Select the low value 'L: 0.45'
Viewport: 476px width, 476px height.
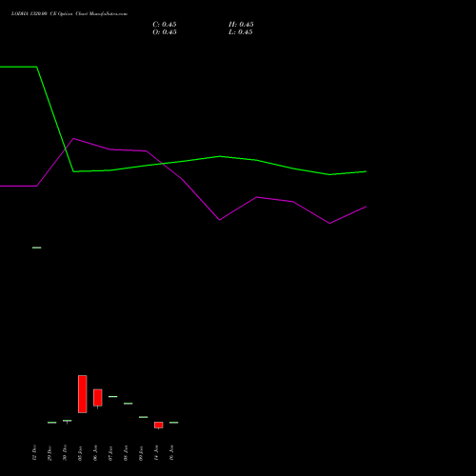coord(241,32)
